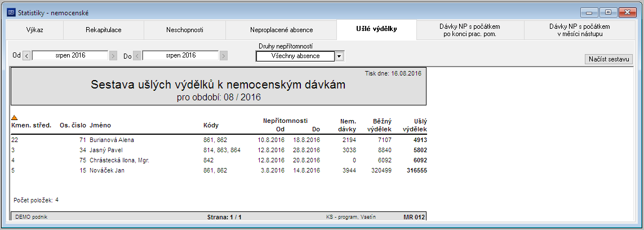Click the report title Sestava ušlých výdělků
Screen dimensions: 644x230
[217, 85]
